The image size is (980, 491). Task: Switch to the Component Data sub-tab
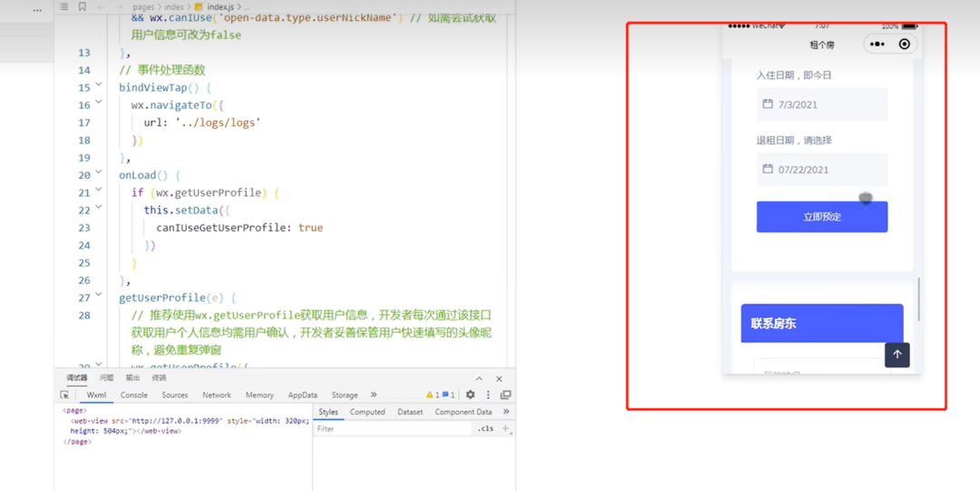point(463,411)
